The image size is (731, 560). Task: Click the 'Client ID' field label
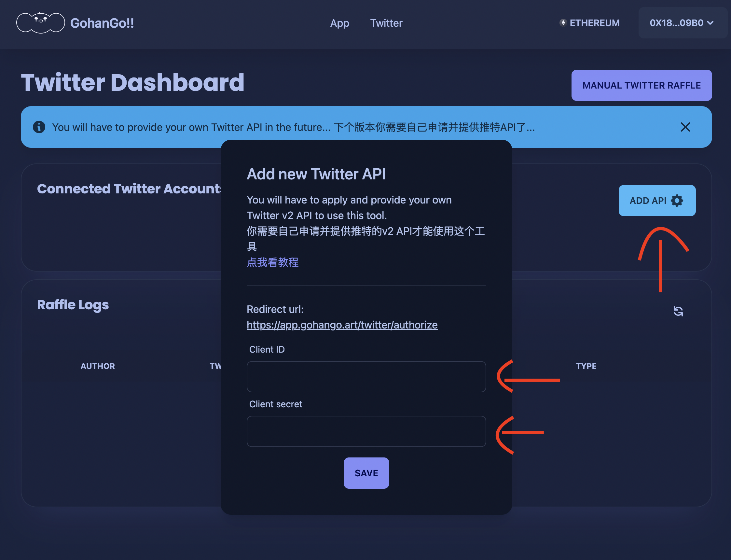pyautogui.click(x=267, y=349)
